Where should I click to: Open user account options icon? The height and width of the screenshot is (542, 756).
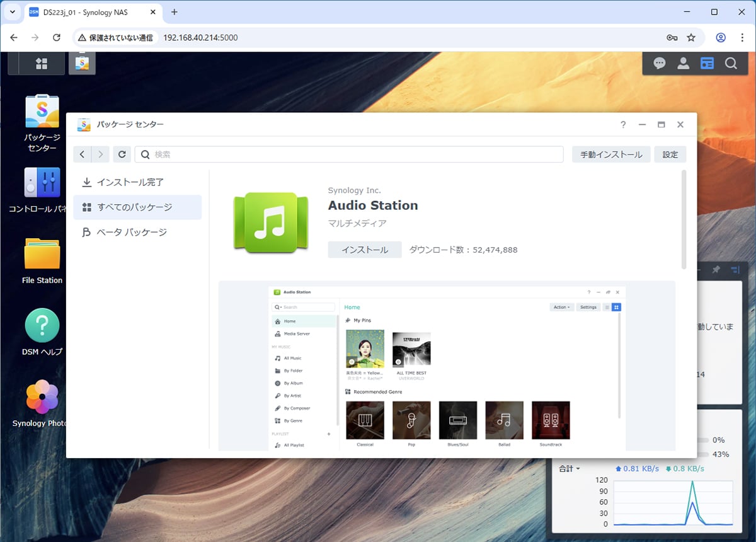pyautogui.click(x=683, y=64)
